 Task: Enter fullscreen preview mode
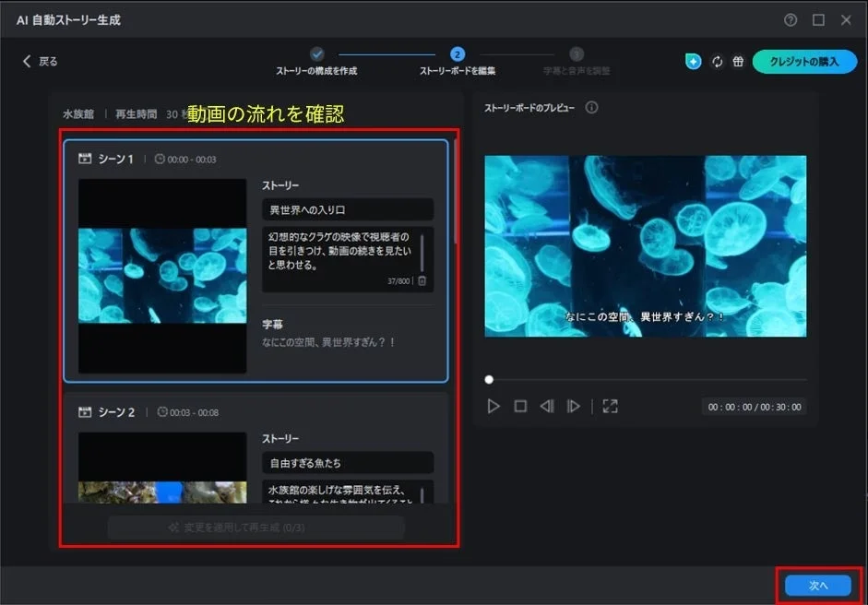(610, 406)
